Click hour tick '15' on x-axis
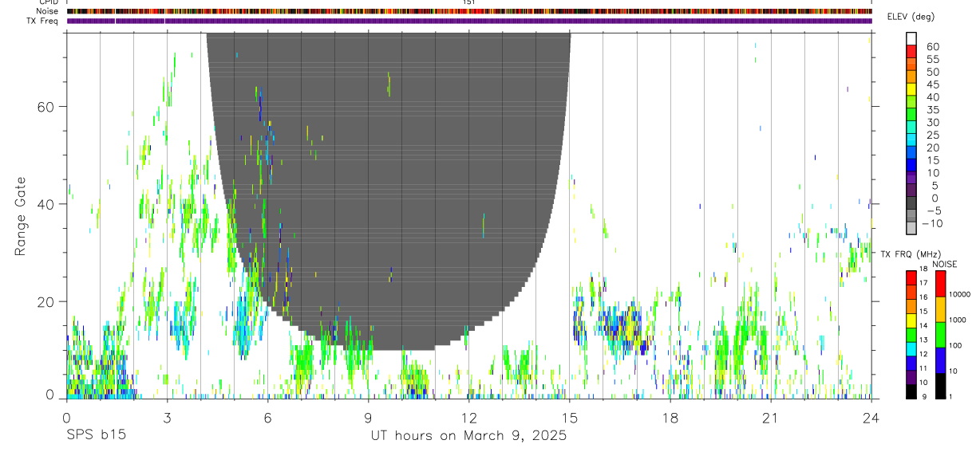The image size is (980, 452). point(570,418)
